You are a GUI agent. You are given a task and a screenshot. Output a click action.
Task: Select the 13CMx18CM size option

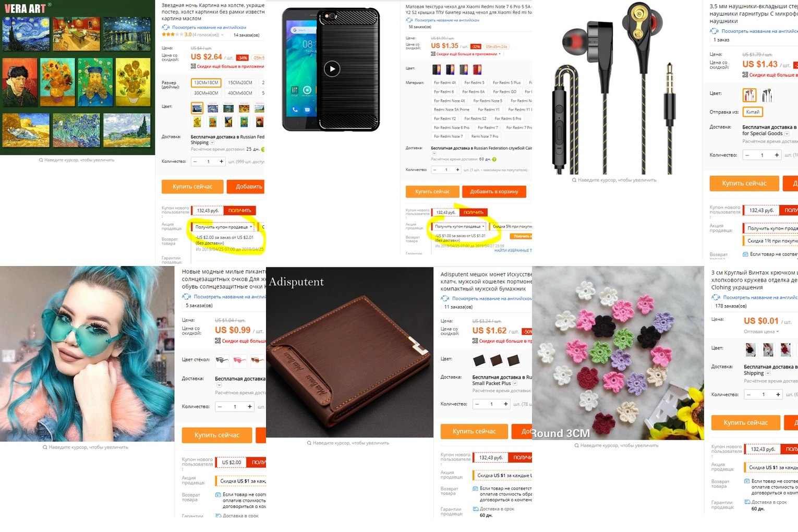207,82
